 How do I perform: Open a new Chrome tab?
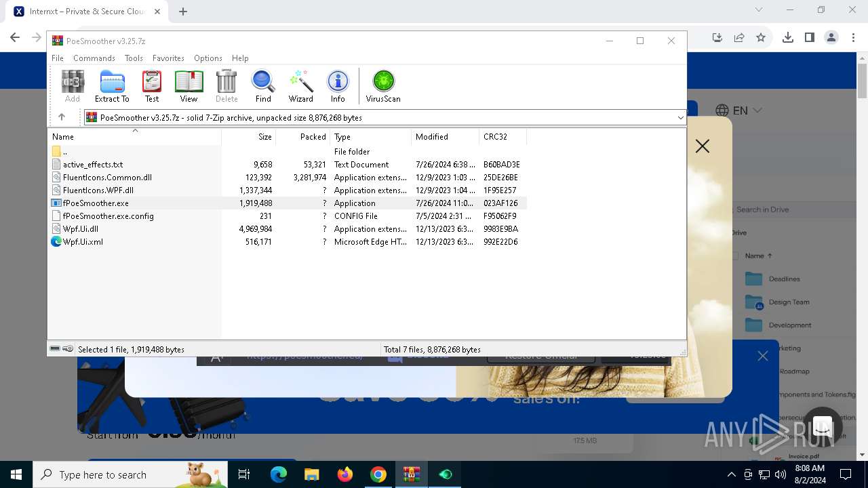183,12
